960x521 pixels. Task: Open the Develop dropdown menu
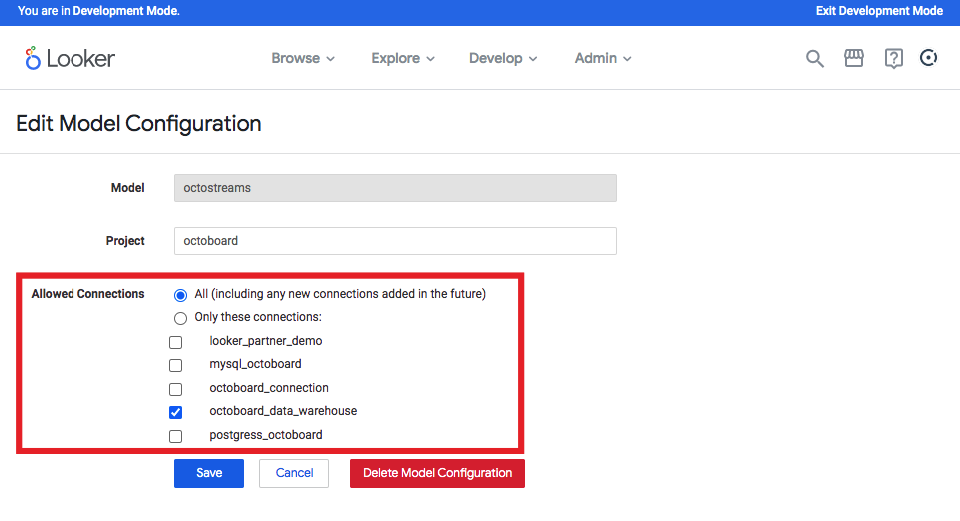(503, 58)
